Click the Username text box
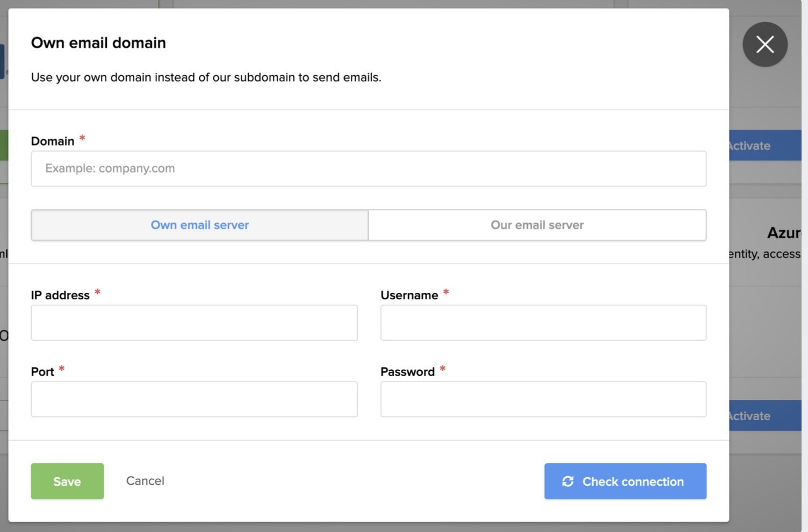 [x=543, y=323]
